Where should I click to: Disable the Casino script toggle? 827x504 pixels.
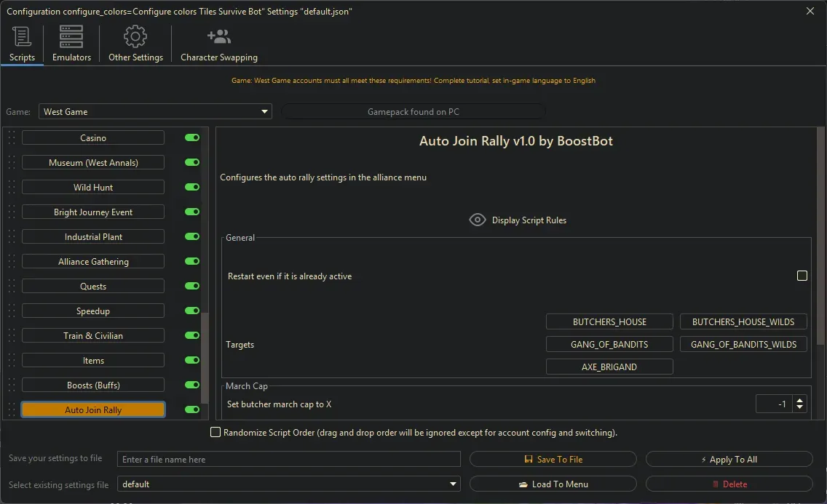coord(191,137)
